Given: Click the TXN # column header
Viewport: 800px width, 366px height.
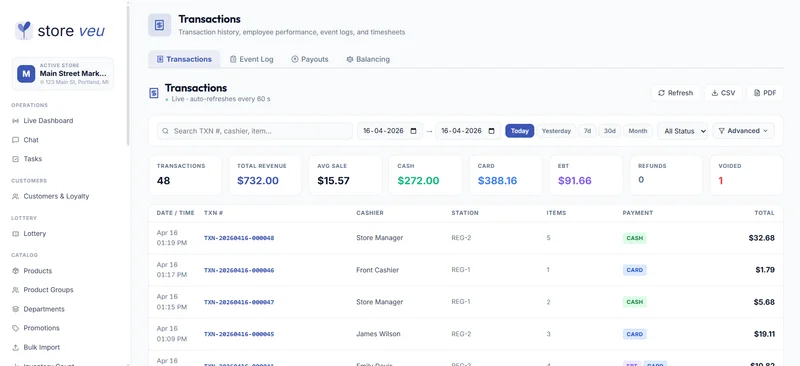Looking at the screenshot, I should [213, 213].
